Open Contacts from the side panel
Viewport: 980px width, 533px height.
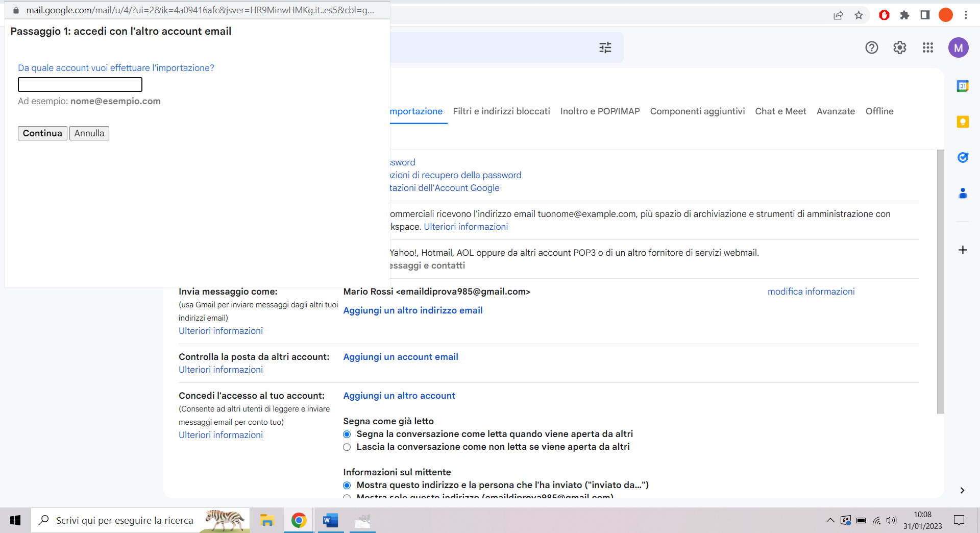pyautogui.click(x=963, y=193)
